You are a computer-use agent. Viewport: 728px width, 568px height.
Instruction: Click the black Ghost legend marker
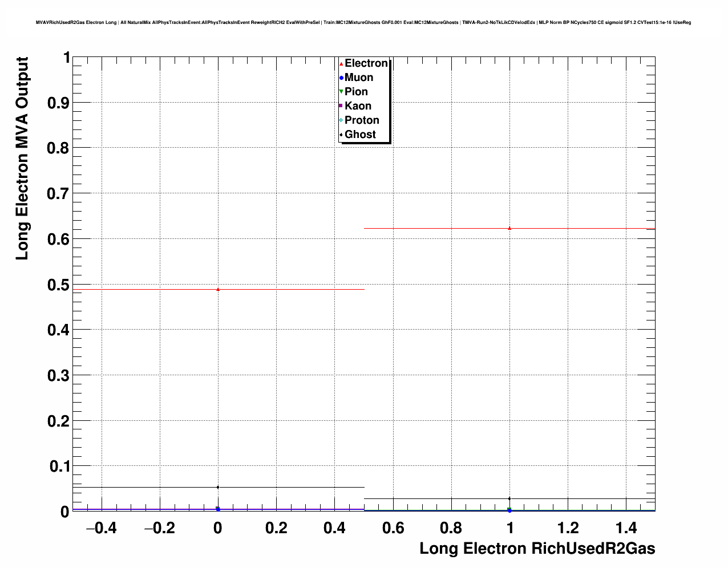point(341,135)
